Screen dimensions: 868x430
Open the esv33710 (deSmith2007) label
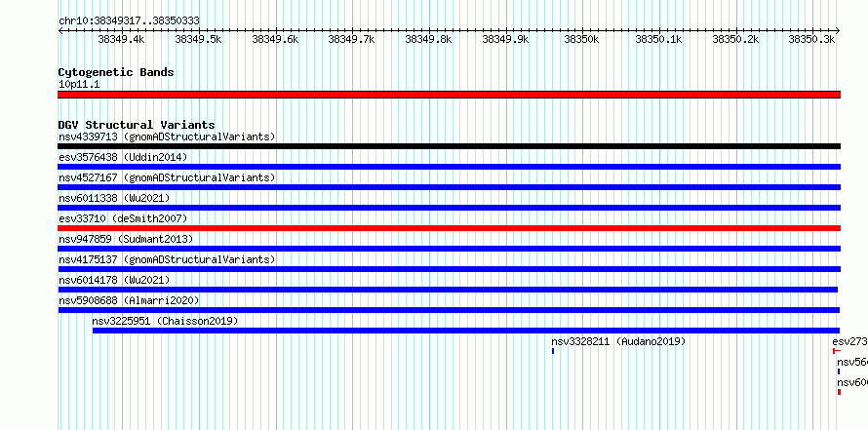[123, 218]
